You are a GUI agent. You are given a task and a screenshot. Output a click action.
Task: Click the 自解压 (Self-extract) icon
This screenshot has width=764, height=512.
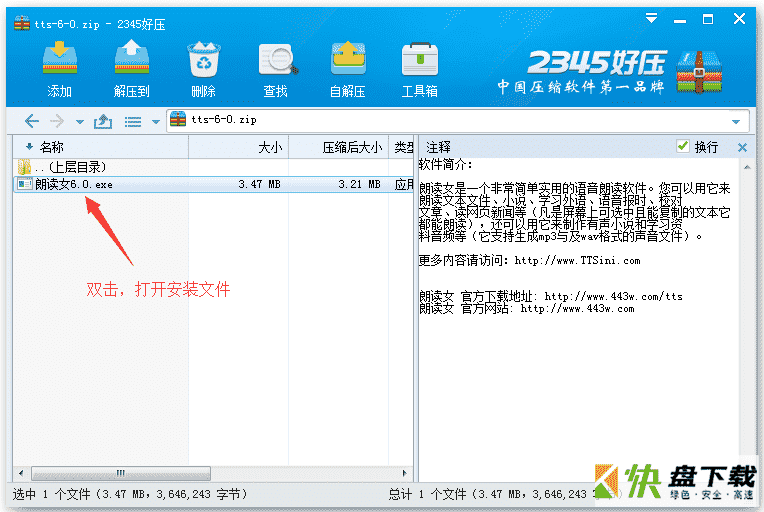point(347,58)
